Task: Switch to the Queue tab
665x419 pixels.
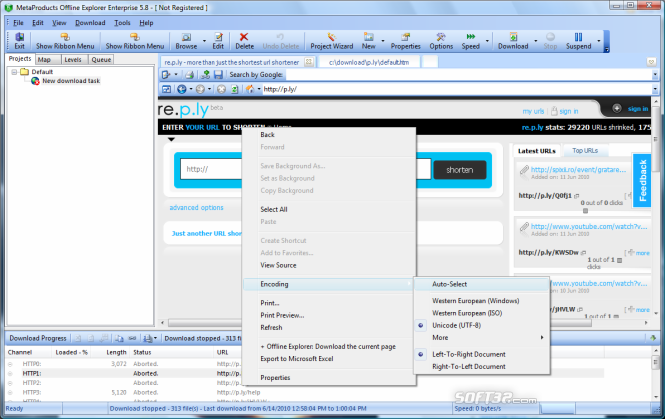Action: coord(101,60)
